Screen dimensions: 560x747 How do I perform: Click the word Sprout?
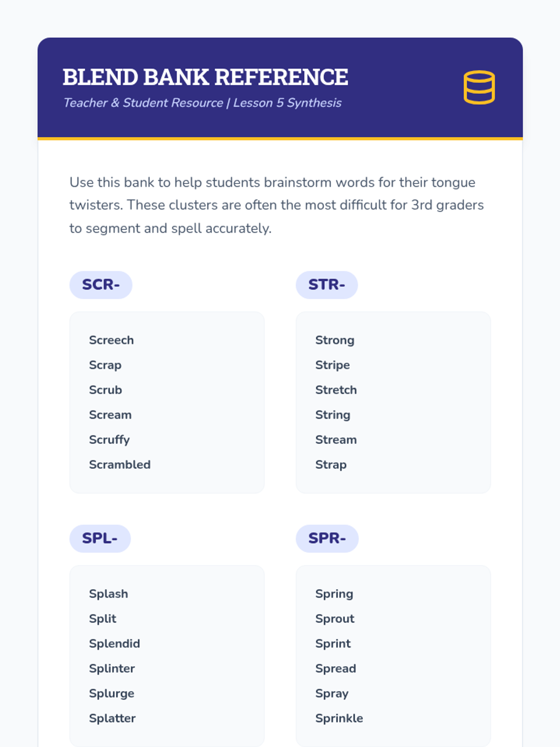pyautogui.click(x=335, y=619)
